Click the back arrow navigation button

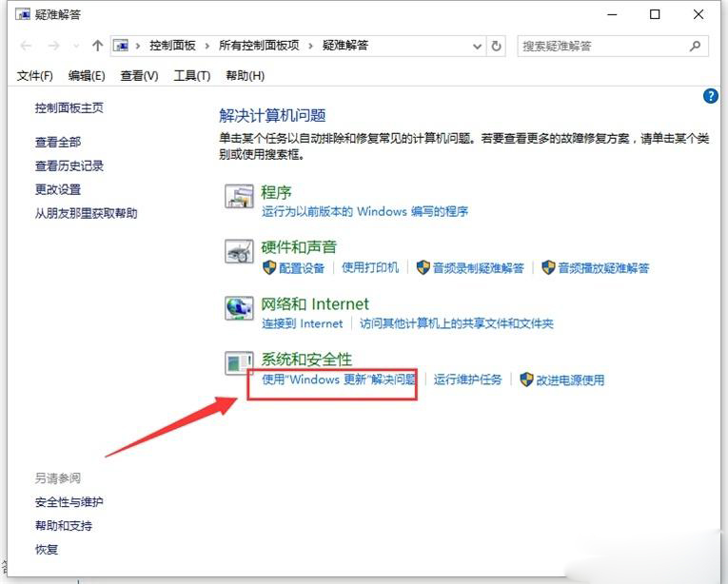coord(26,46)
